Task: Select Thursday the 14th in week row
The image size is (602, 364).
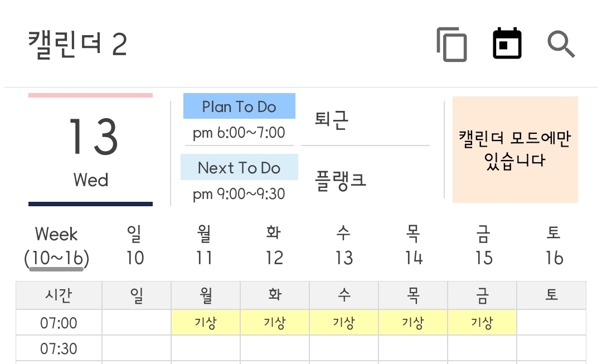Action: (414, 246)
